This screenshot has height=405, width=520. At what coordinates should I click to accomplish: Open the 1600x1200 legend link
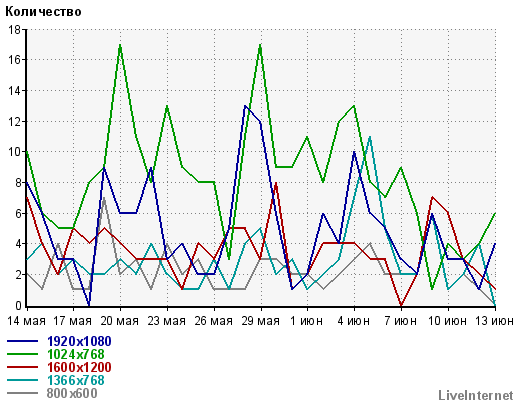(x=79, y=367)
